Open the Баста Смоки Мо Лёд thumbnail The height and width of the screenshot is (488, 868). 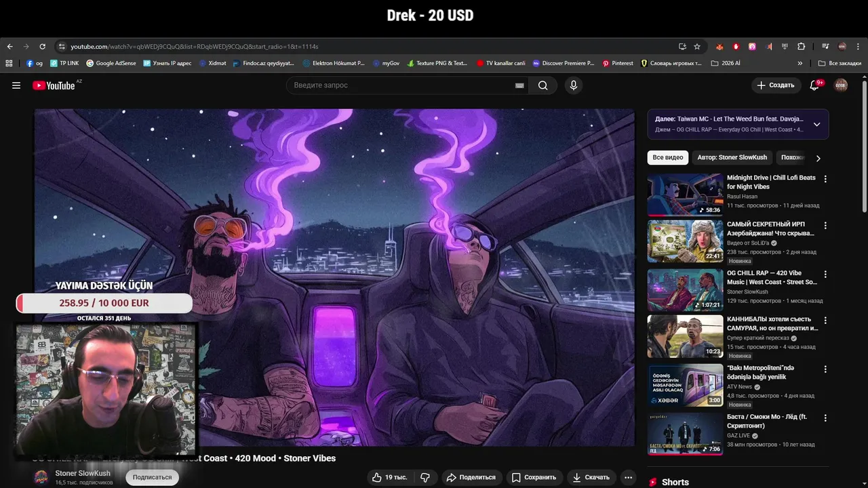click(685, 434)
